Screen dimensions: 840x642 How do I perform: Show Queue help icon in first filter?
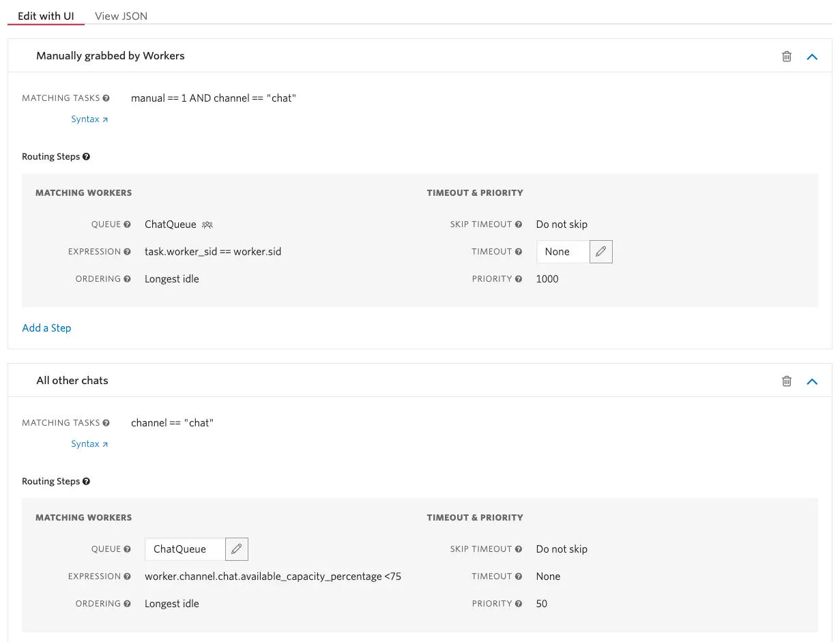pyautogui.click(x=127, y=224)
